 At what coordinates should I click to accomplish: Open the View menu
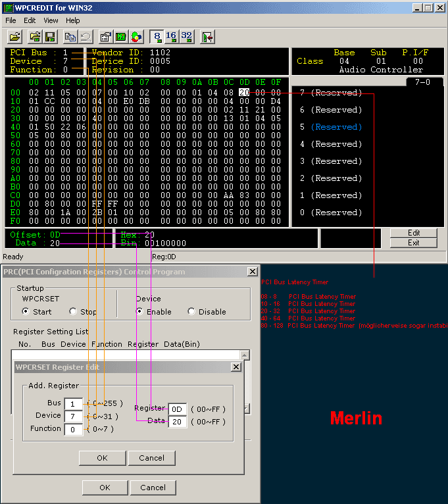[51, 20]
